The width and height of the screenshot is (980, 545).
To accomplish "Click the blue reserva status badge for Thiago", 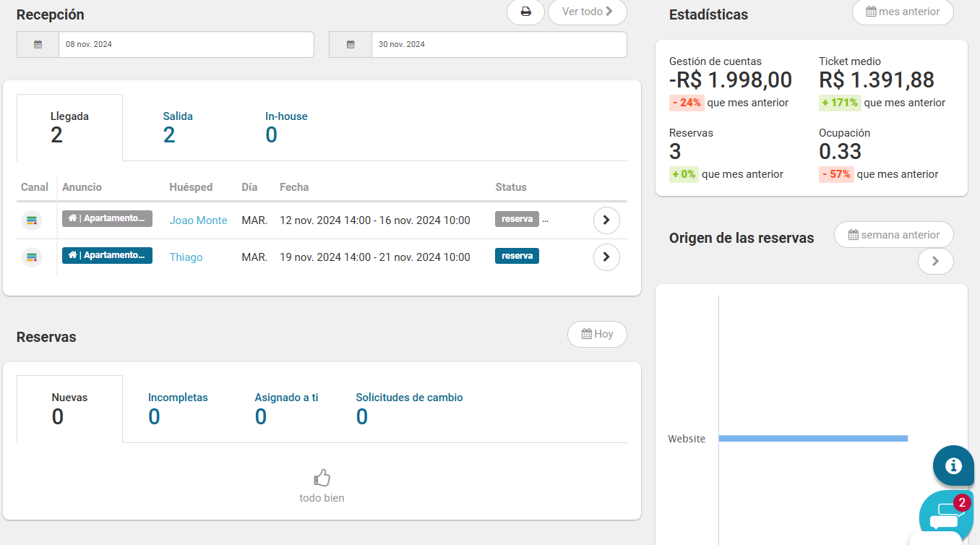I will point(517,256).
